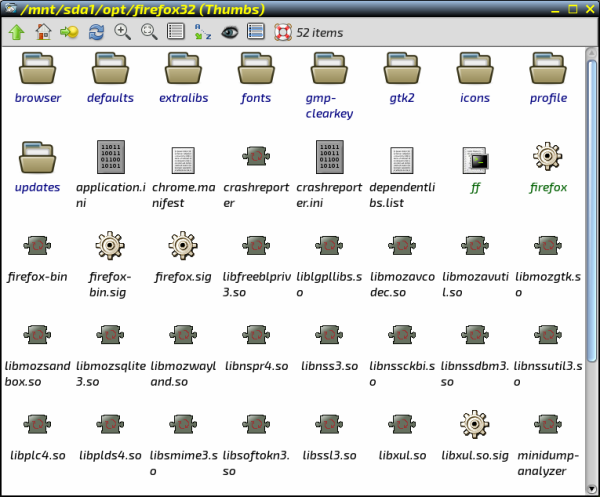Select the libnss3.so library icon
Viewport: 600px width, 497px height.
(329, 335)
